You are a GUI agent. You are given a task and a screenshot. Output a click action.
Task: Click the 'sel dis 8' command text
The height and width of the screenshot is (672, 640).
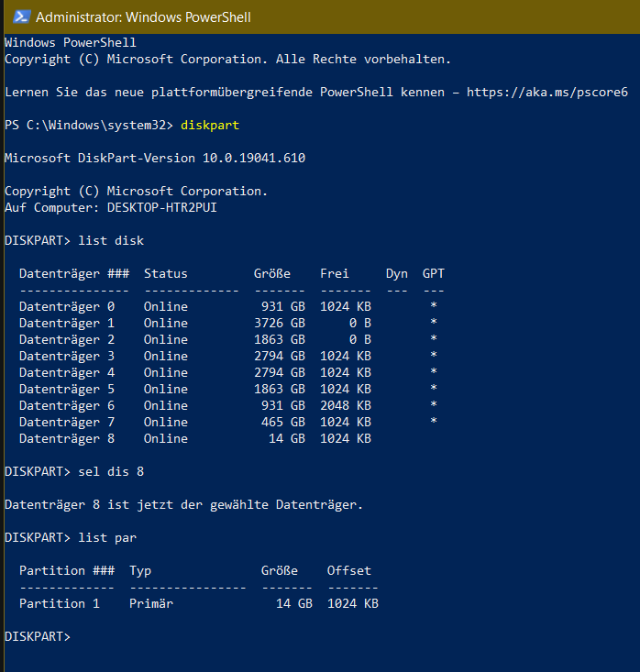click(111, 471)
